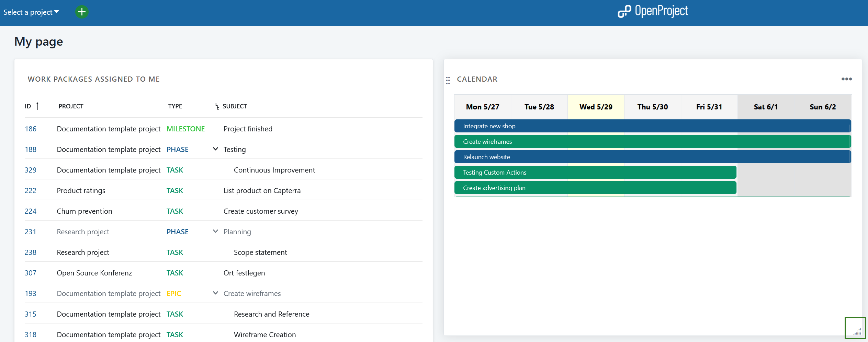
Task: Click the green plus create button
Action: point(82,12)
